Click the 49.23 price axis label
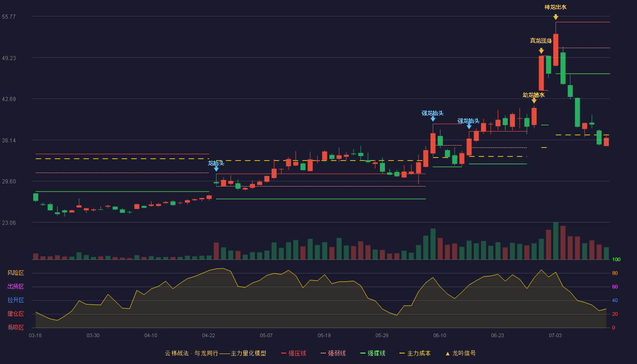Viewport: 637px width, 364px height. pyautogui.click(x=9, y=58)
